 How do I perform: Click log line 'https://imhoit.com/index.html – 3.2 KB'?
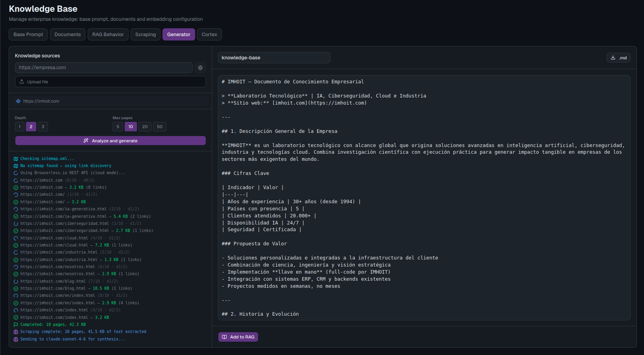tap(65, 318)
